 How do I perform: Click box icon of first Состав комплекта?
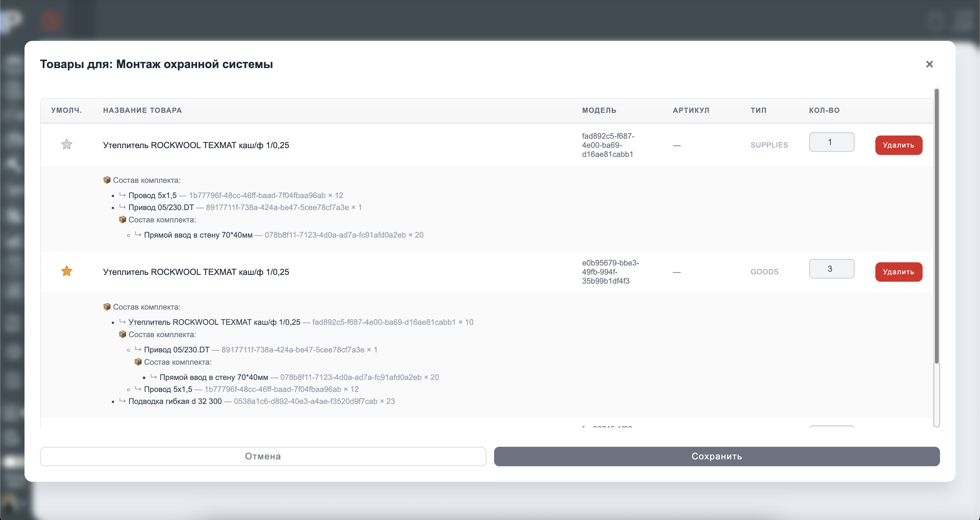pos(107,180)
